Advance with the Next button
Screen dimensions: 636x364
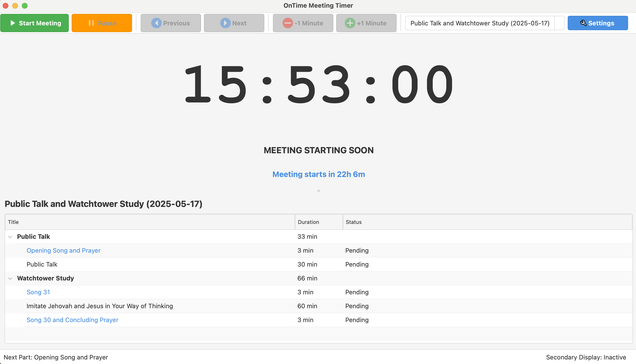[x=234, y=23]
